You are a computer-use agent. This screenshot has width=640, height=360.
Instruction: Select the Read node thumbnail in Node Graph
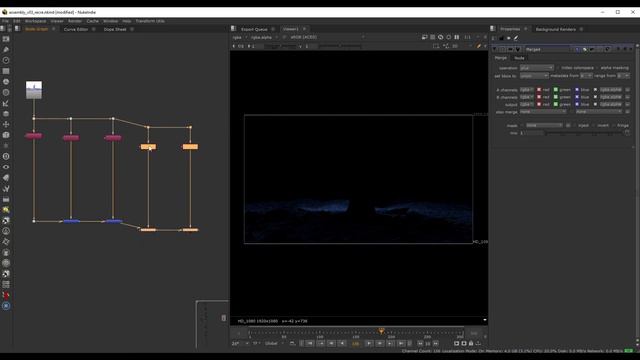coord(34,90)
